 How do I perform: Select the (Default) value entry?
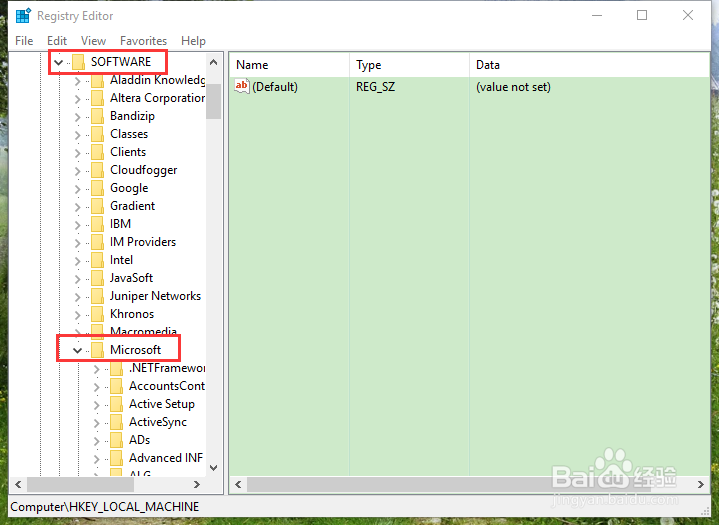tap(275, 87)
